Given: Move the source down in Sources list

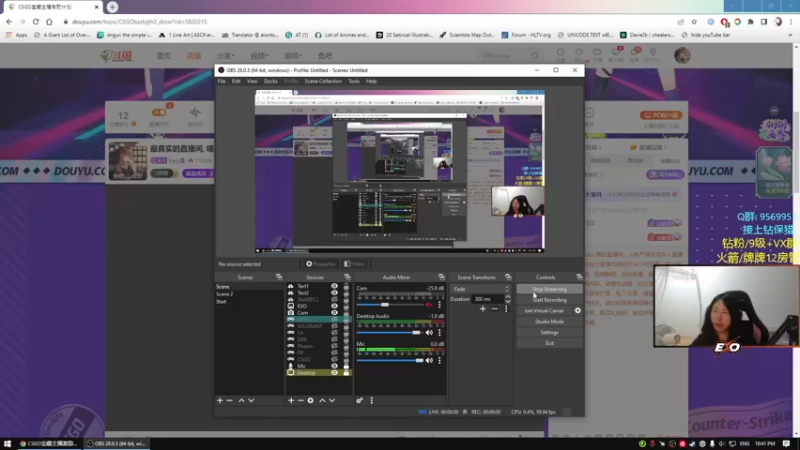Looking at the screenshot, I should 332,401.
